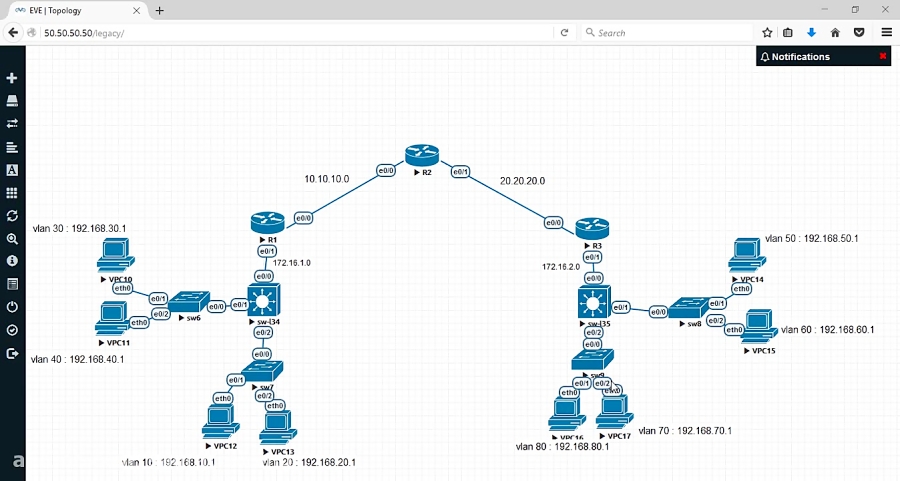
Task: Click the checkmark circle sidebar icon
Action: [x=12, y=330]
